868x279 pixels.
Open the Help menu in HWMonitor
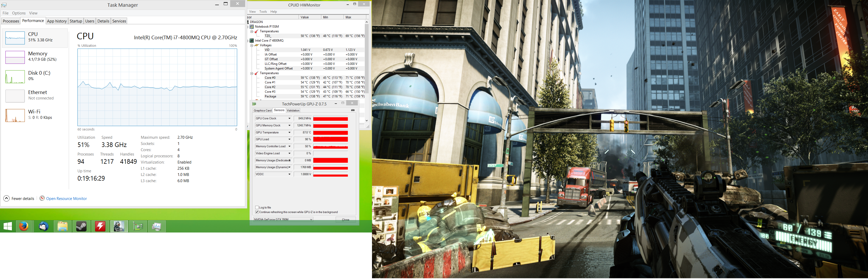(x=274, y=11)
